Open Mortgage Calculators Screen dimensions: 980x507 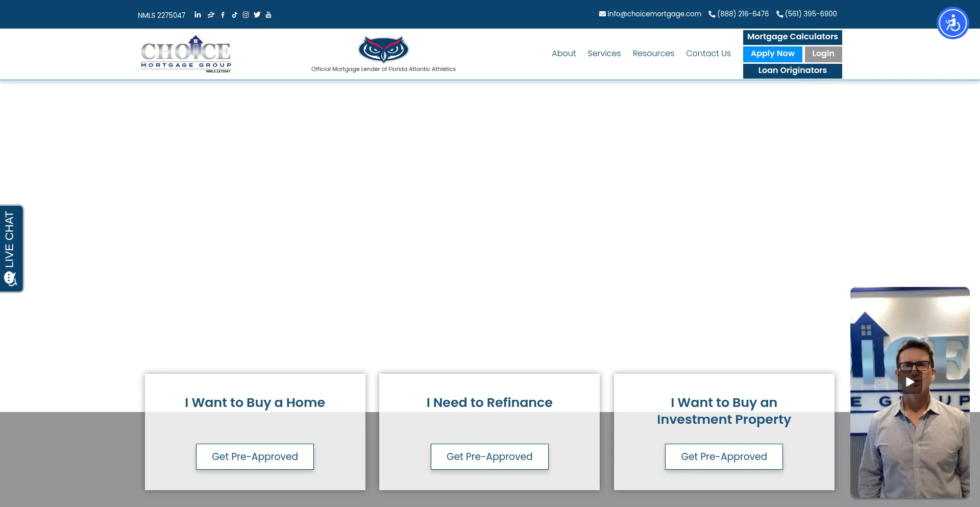792,37
